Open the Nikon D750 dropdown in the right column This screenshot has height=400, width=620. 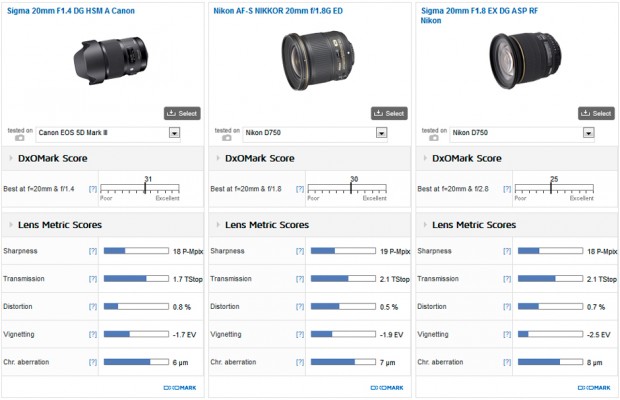588,132
